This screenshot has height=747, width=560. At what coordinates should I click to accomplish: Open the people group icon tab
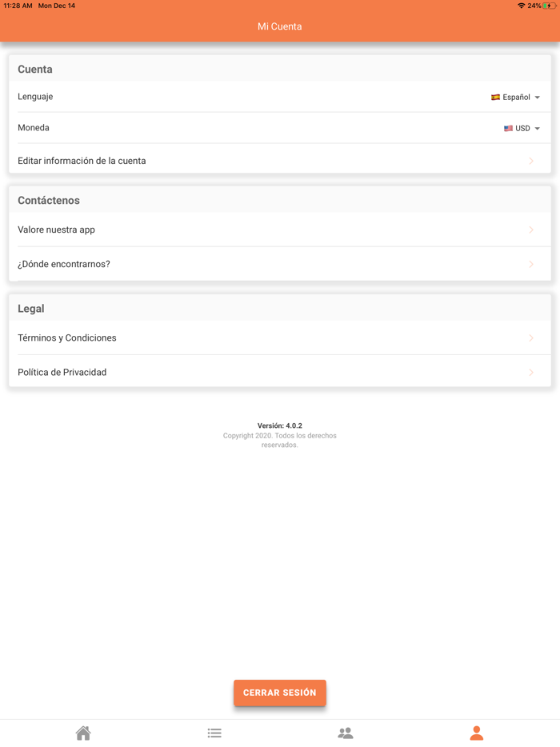pos(346,733)
